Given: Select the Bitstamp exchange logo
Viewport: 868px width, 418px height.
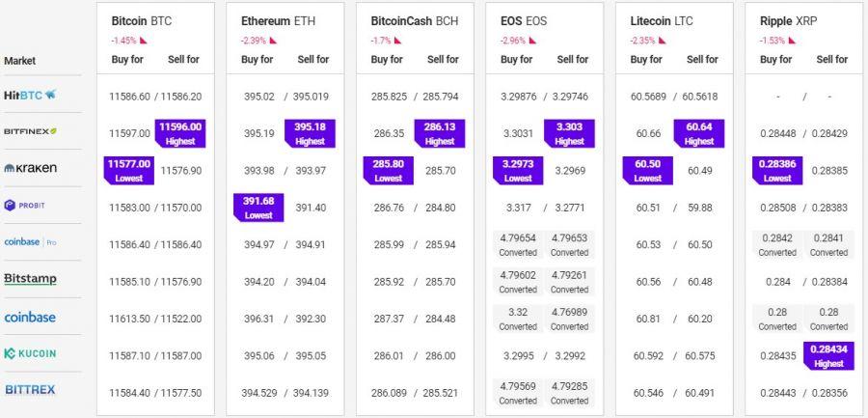Looking at the screenshot, I should [30, 279].
